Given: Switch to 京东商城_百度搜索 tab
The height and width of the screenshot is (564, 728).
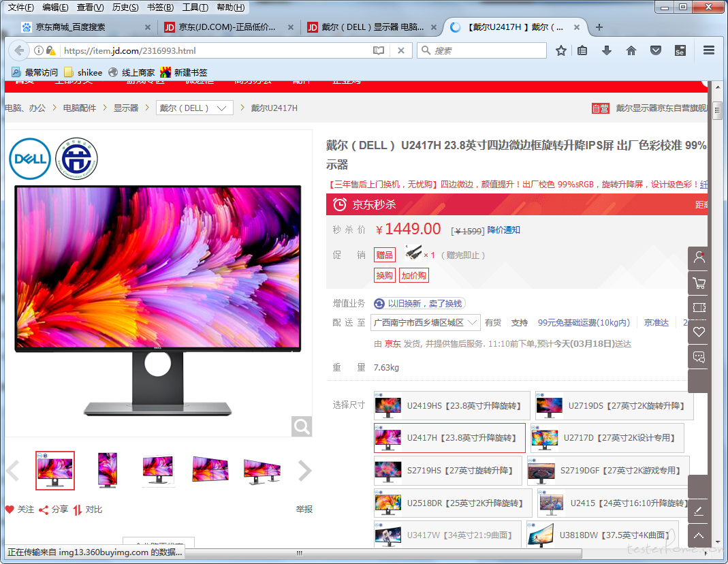Looking at the screenshot, I should click(x=86, y=27).
